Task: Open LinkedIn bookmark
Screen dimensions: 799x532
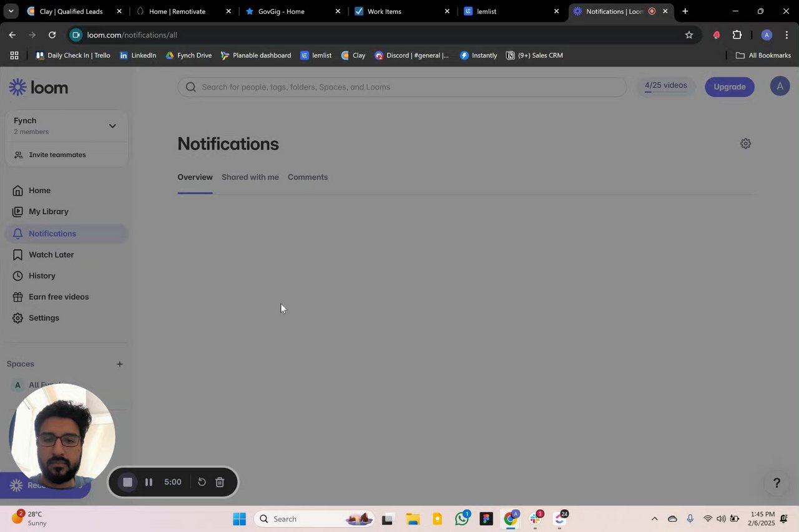Action: click(x=138, y=56)
